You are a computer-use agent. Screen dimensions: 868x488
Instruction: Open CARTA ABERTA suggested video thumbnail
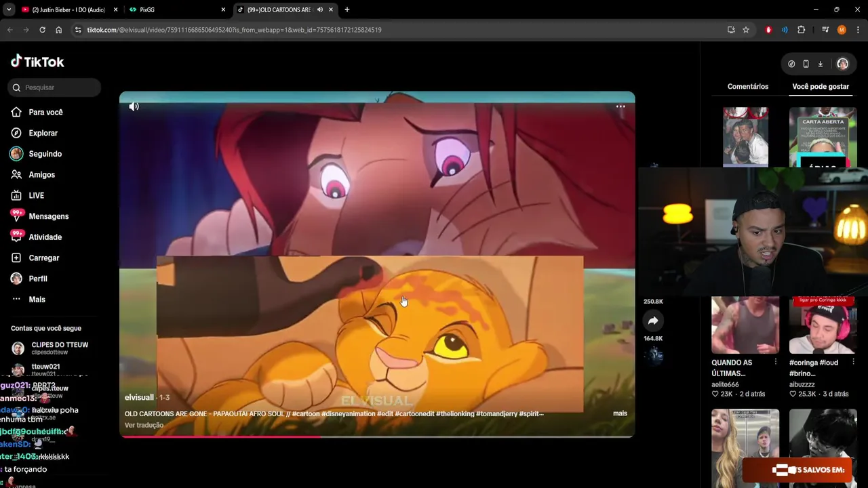(x=823, y=137)
